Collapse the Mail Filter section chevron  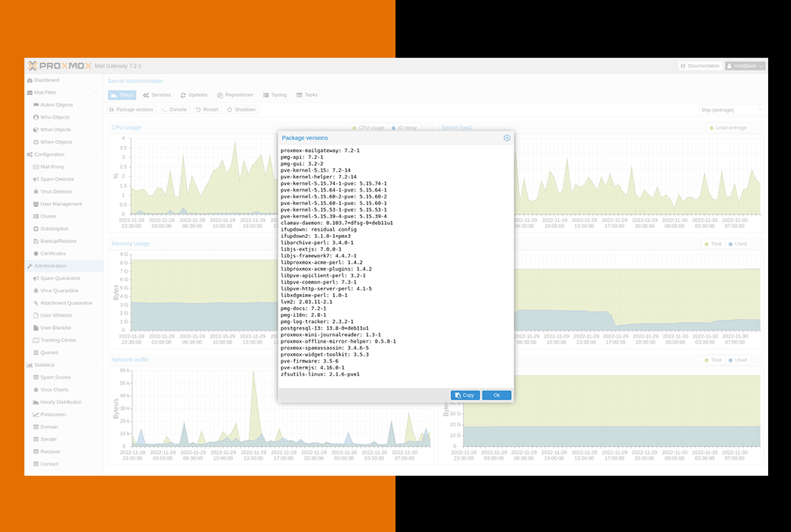click(96, 93)
